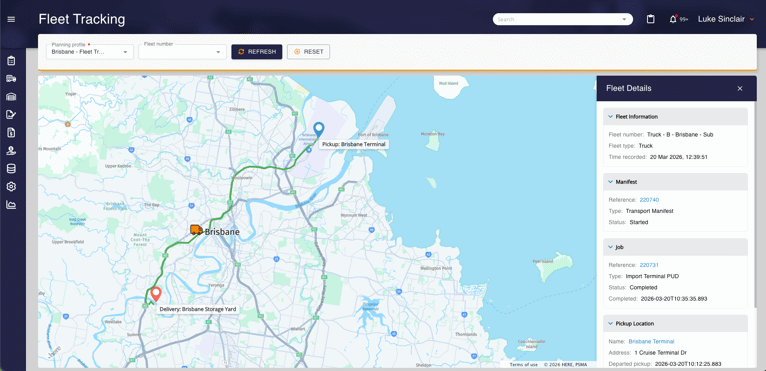
Task: Open the invoice dollar sidebar icon
Action: pos(11,132)
